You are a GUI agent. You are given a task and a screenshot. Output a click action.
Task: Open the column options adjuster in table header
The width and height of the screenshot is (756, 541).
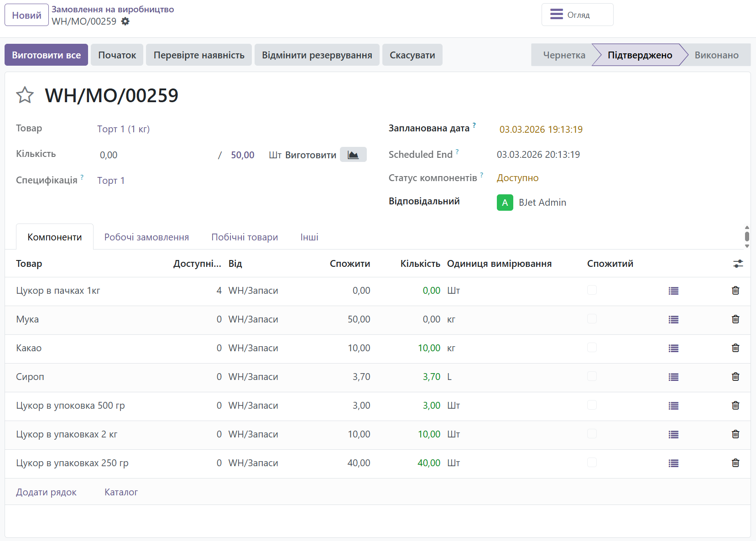(738, 264)
